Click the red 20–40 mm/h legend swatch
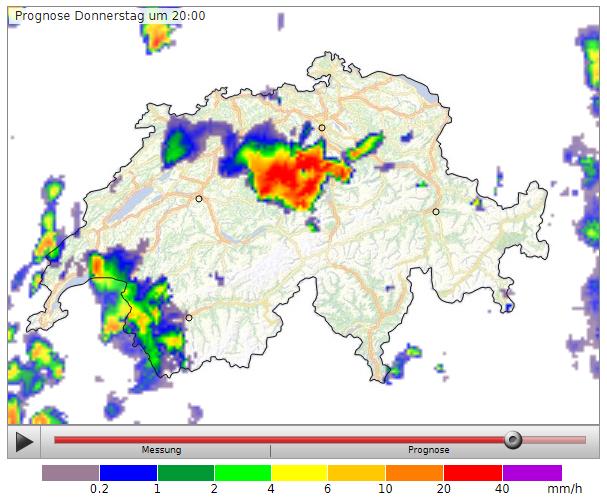Image resolution: width=607 pixels, height=501 pixels. [473, 472]
